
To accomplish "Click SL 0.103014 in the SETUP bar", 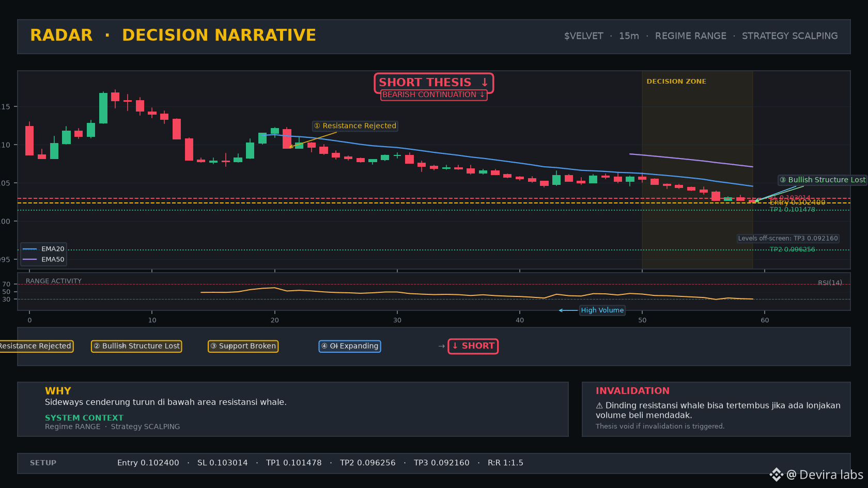I will click(223, 463).
